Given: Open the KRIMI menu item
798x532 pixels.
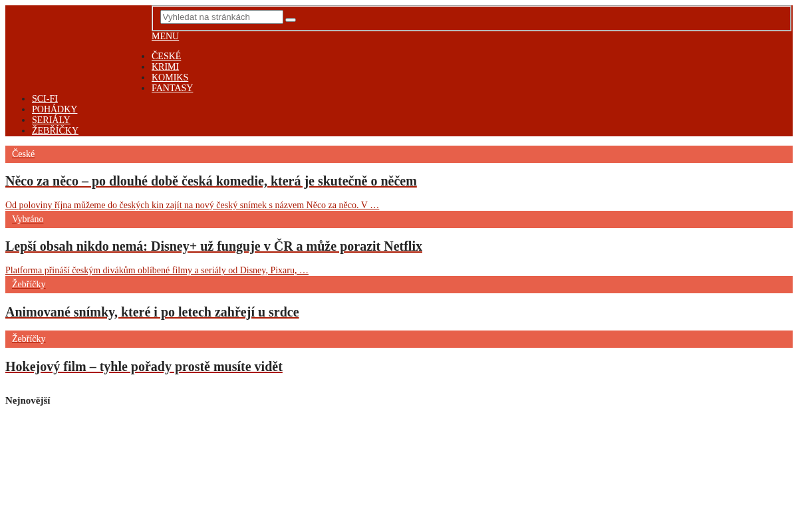Looking at the screenshot, I should (x=165, y=67).
